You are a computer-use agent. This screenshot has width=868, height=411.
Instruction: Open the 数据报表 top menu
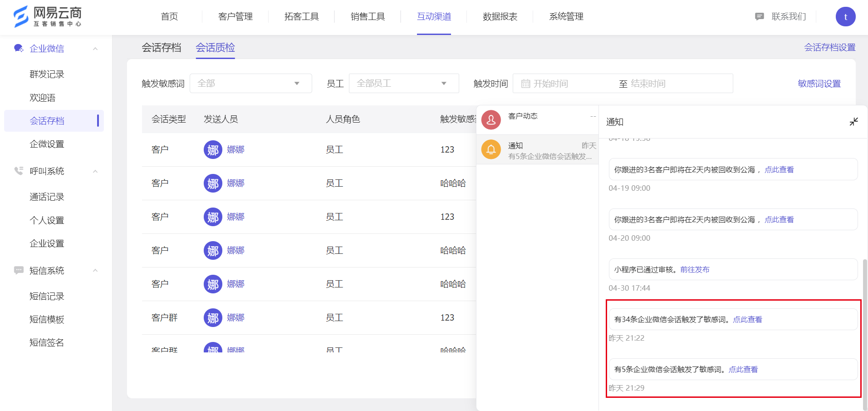coord(500,17)
